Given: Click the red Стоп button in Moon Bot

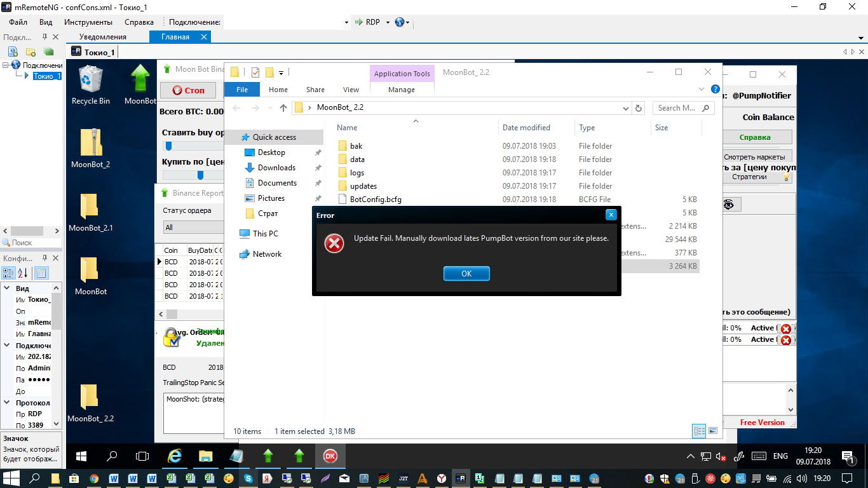Looking at the screenshot, I should tap(188, 90).
